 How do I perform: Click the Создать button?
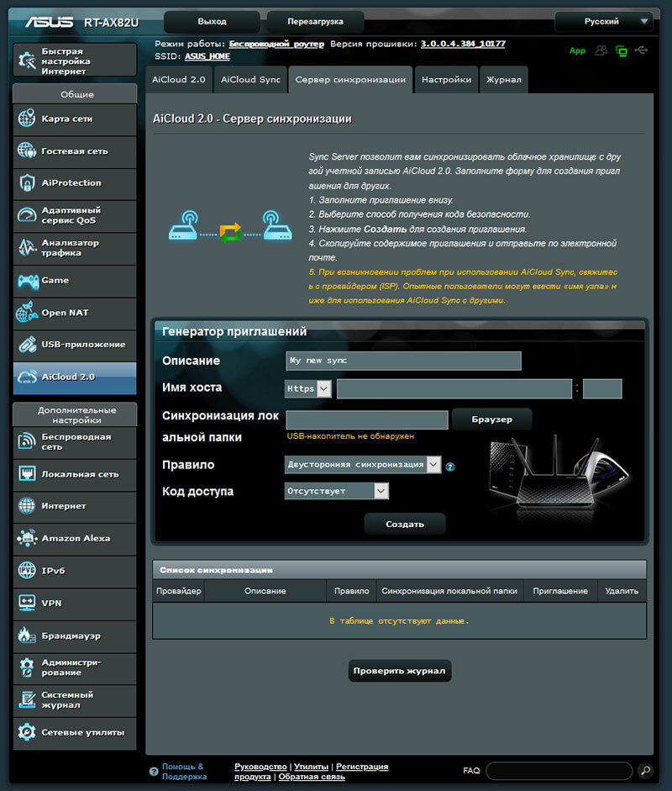[x=405, y=525]
